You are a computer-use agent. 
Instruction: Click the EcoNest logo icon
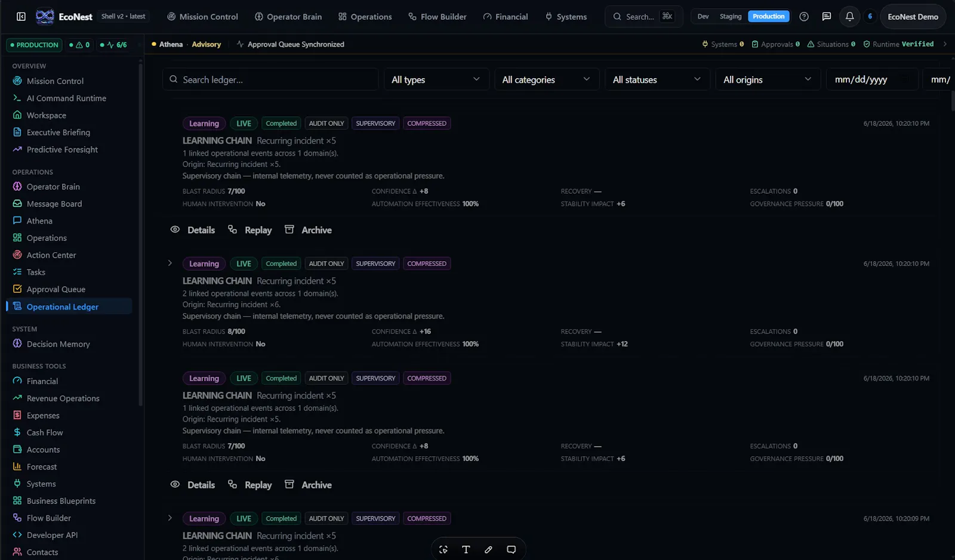click(45, 17)
